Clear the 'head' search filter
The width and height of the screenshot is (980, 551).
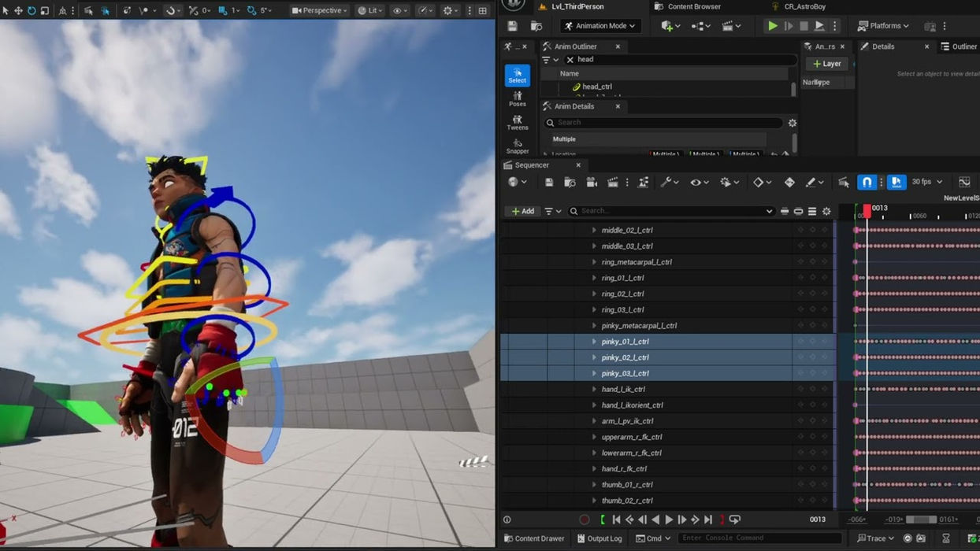click(x=570, y=60)
